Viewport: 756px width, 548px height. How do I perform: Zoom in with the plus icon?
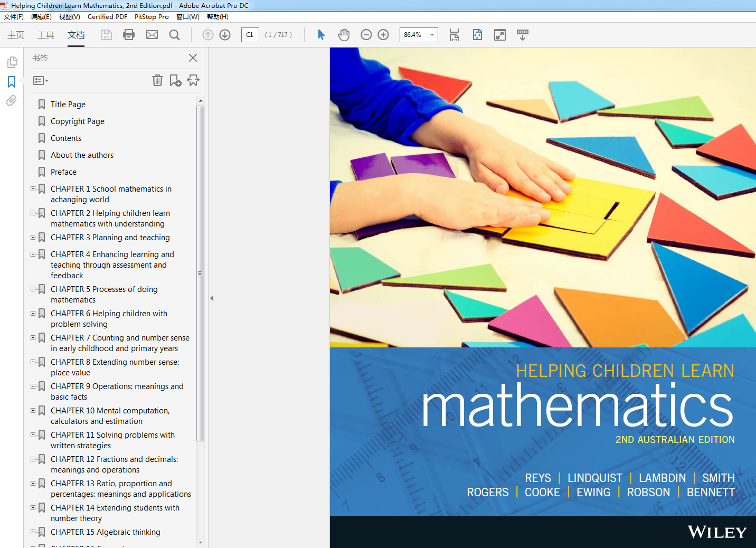pos(383,35)
